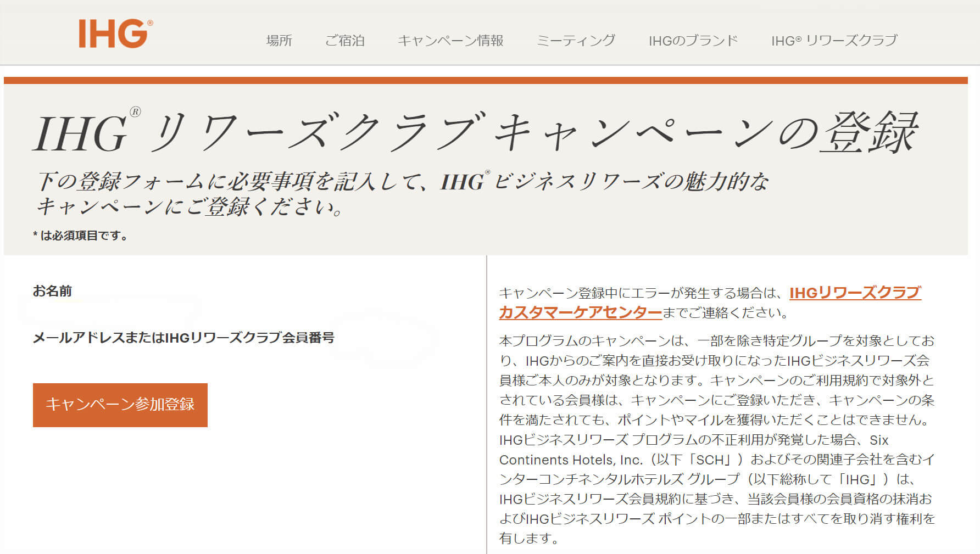This screenshot has width=980, height=554.
Task: Click the final line 有します。 in the terms
Action: point(528,539)
